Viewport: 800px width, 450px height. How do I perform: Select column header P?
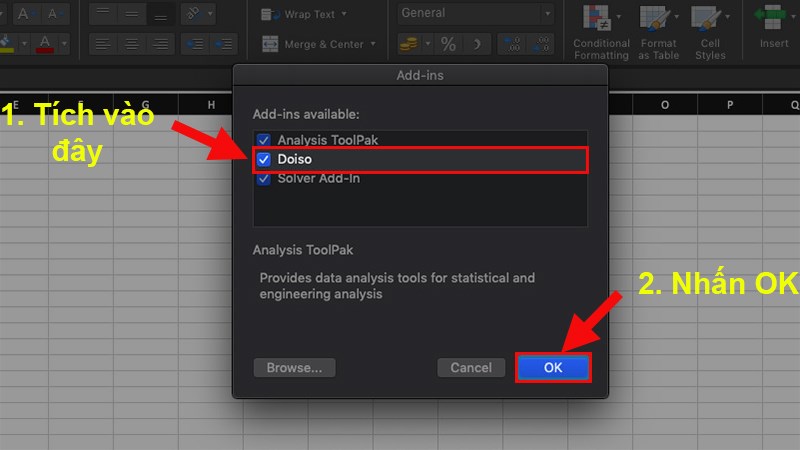coord(730,105)
